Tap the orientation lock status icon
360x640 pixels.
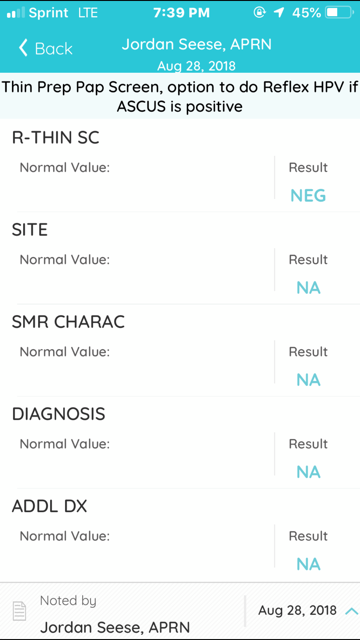(x=259, y=13)
